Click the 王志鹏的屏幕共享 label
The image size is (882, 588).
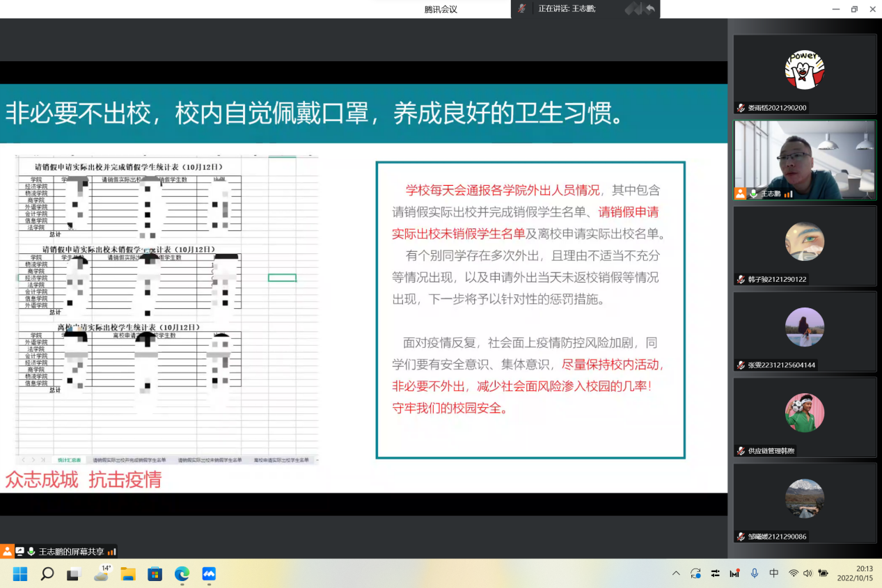click(x=71, y=552)
